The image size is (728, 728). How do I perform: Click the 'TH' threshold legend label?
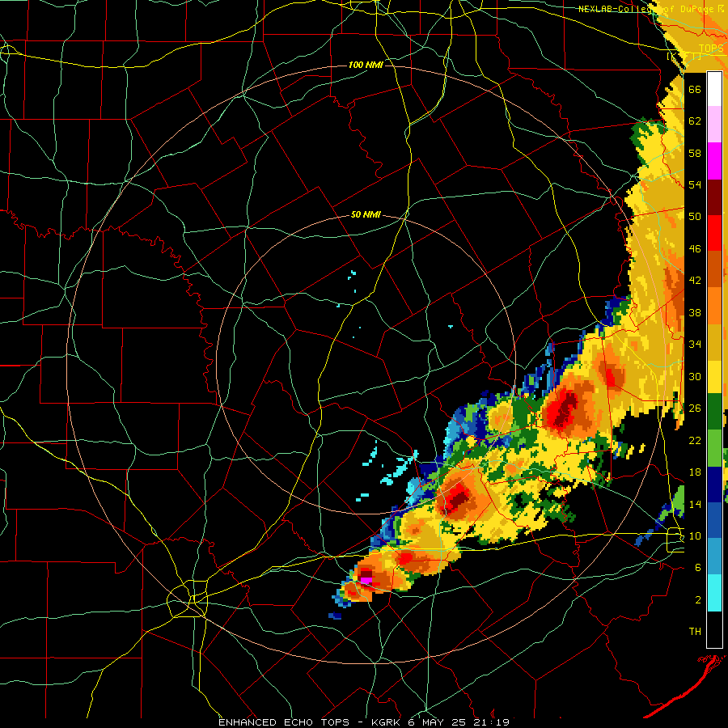coord(695,632)
